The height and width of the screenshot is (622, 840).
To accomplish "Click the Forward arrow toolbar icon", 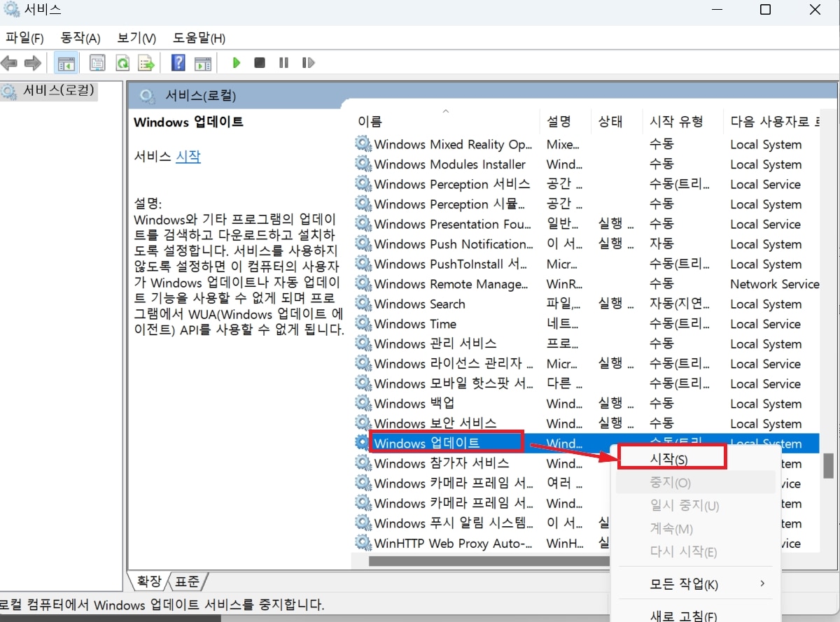I will coord(32,63).
